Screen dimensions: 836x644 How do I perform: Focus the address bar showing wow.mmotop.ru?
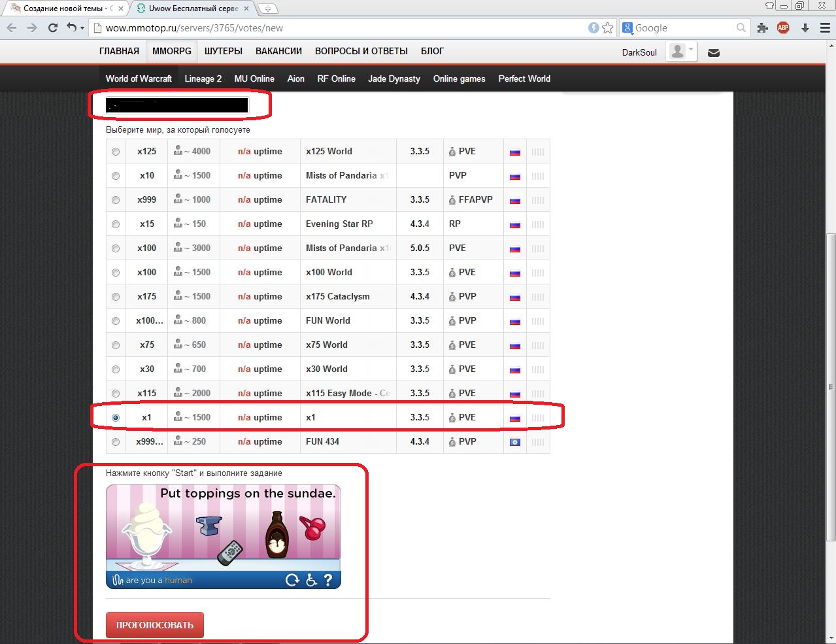click(340, 28)
